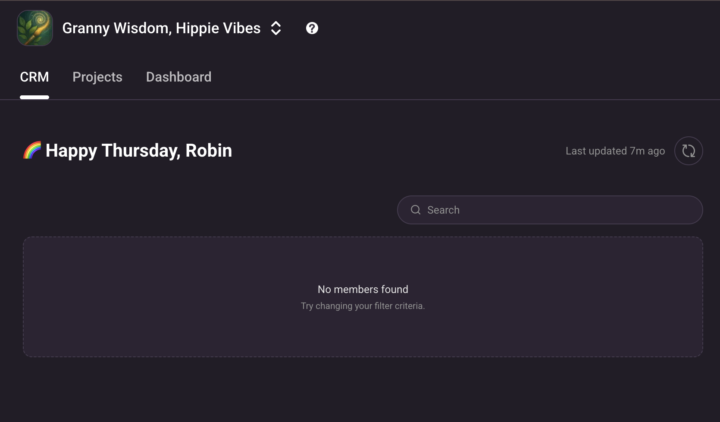The image size is (720, 422).
Task: Select the Try changing your filter criteria text
Action: click(x=363, y=306)
